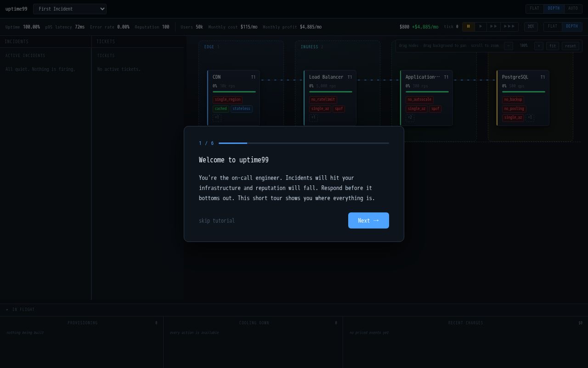Viewport: 588px width, 368px height.
Task: Click the reset view button
Action: click(571, 46)
